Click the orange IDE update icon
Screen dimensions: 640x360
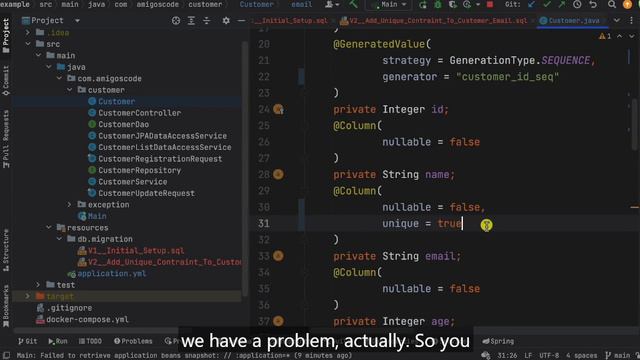(627, 4)
